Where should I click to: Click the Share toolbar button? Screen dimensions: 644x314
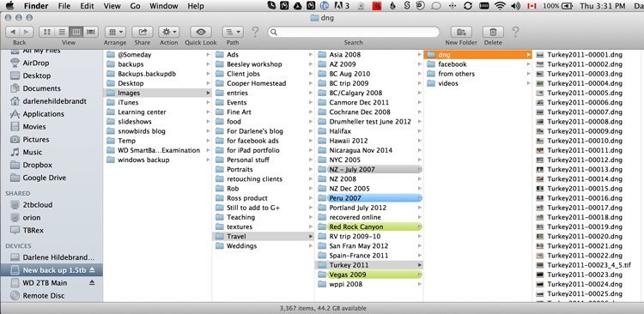click(x=143, y=32)
